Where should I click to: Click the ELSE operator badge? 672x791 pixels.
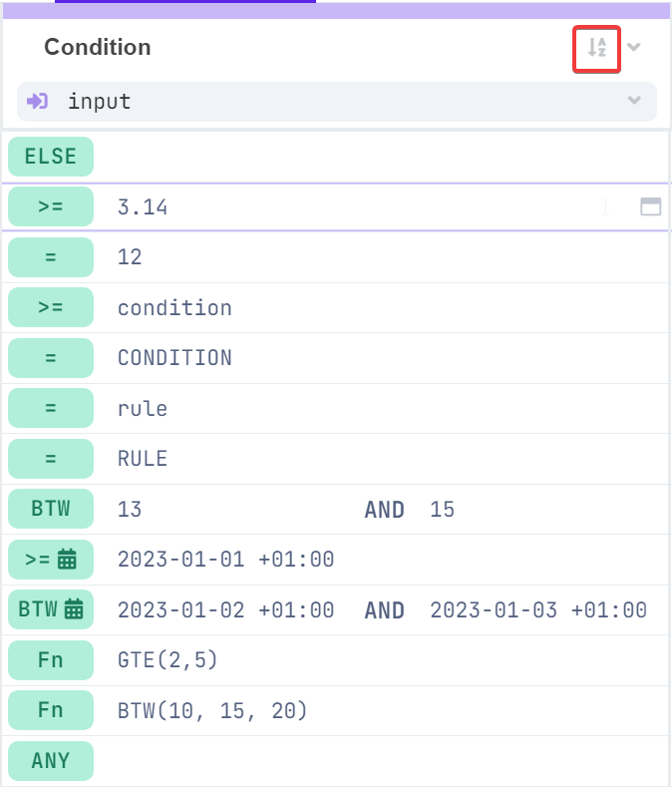pyautogui.click(x=51, y=157)
